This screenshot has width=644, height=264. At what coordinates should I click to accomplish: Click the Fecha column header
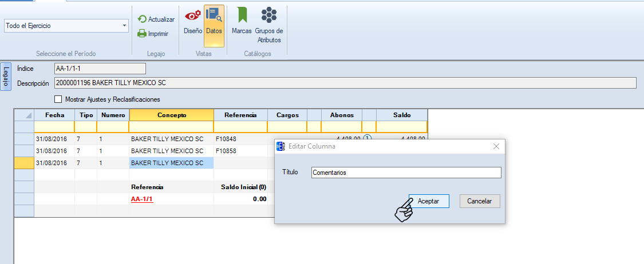[x=54, y=115]
